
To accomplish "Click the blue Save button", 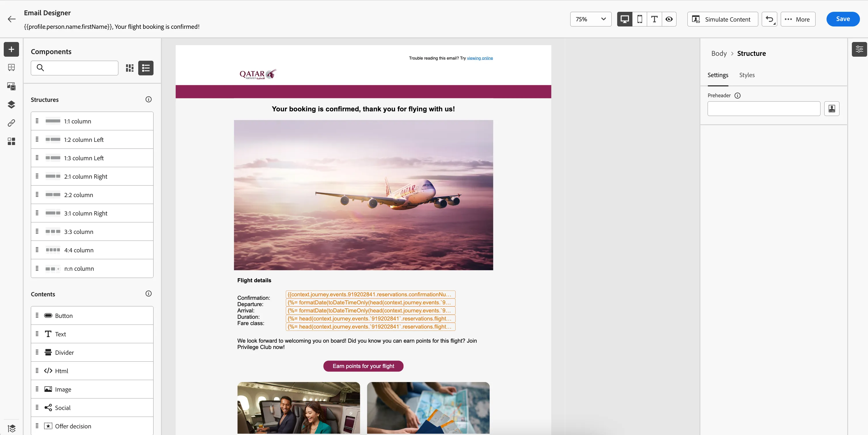I will point(843,19).
